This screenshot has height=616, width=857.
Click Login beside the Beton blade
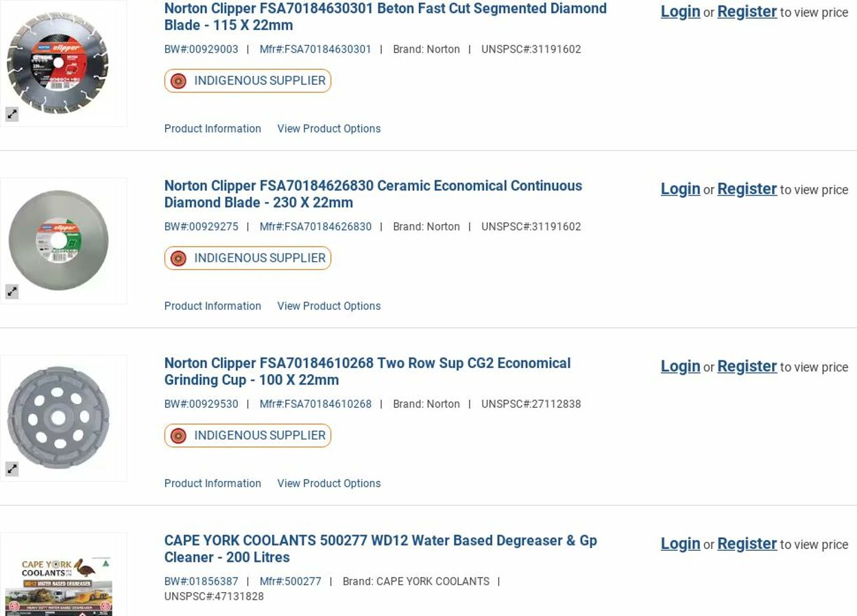680,12
